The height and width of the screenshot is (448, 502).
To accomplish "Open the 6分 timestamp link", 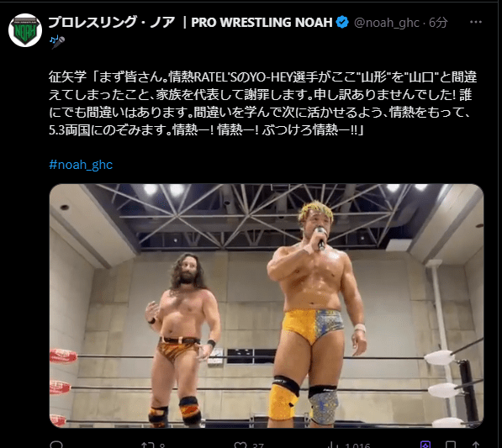I will coord(438,23).
